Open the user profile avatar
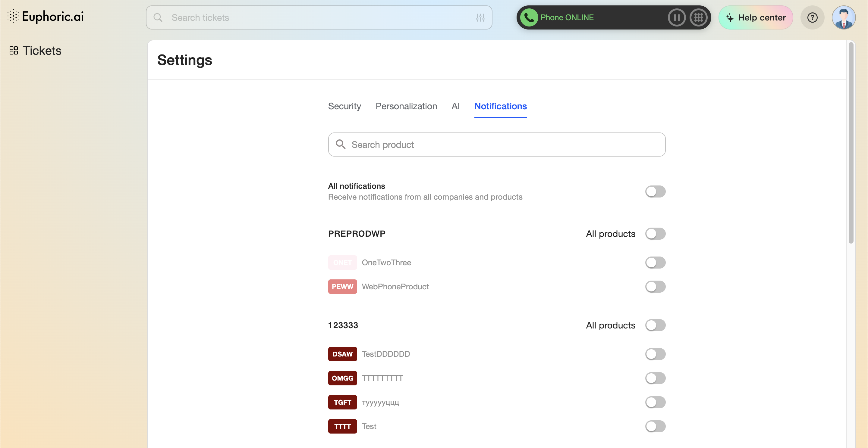This screenshot has height=448, width=868. coord(843,17)
